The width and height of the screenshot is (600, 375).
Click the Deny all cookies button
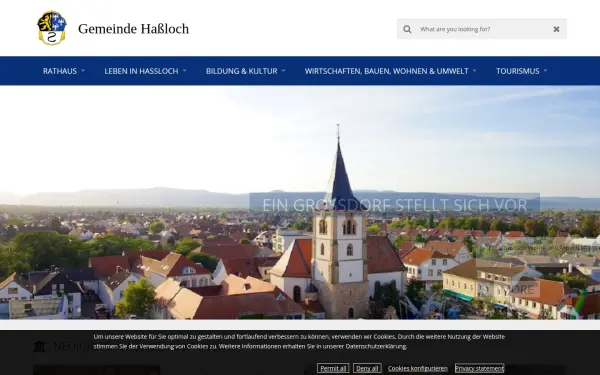point(367,368)
